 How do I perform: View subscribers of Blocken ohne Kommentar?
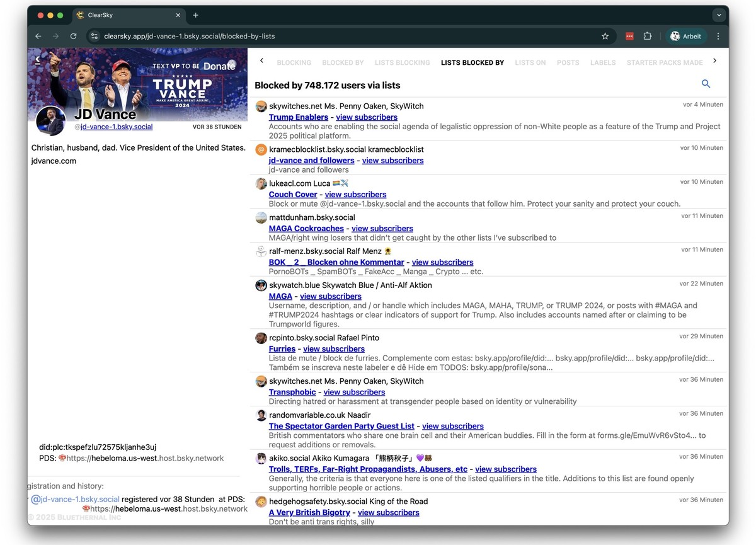442,263
